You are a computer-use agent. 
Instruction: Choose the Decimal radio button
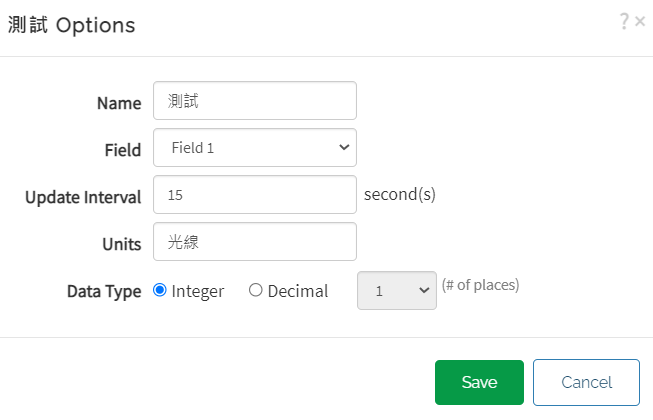click(256, 290)
